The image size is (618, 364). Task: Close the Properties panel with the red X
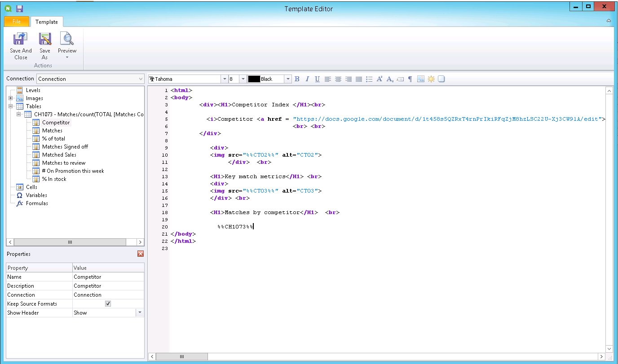click(141, 254)
